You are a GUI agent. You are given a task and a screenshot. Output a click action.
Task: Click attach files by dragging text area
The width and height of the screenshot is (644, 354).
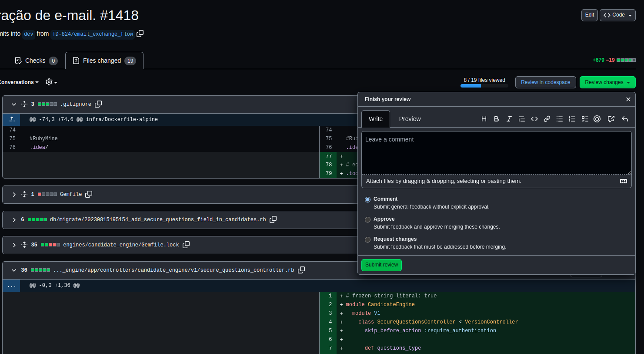click(496, 181)
